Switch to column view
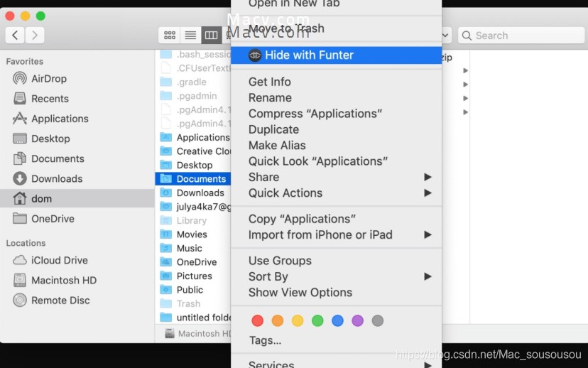 [x=211, y=36]
